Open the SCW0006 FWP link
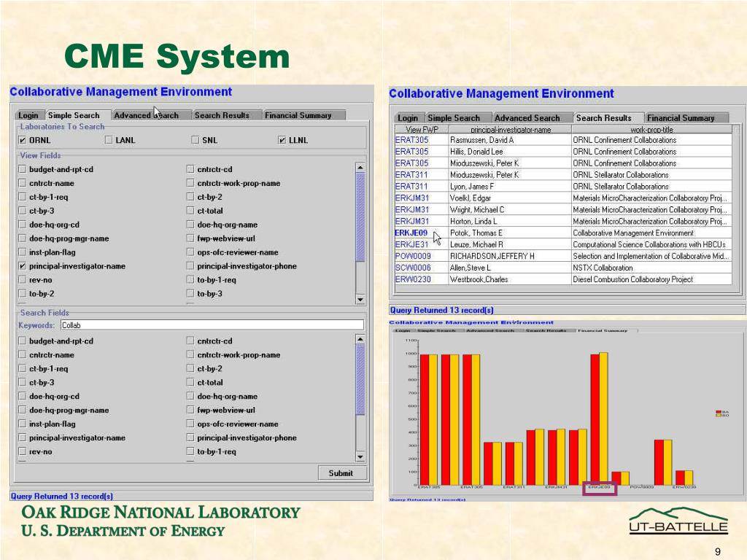This screenshot has width=747, height=560. (x=413, y=268)
